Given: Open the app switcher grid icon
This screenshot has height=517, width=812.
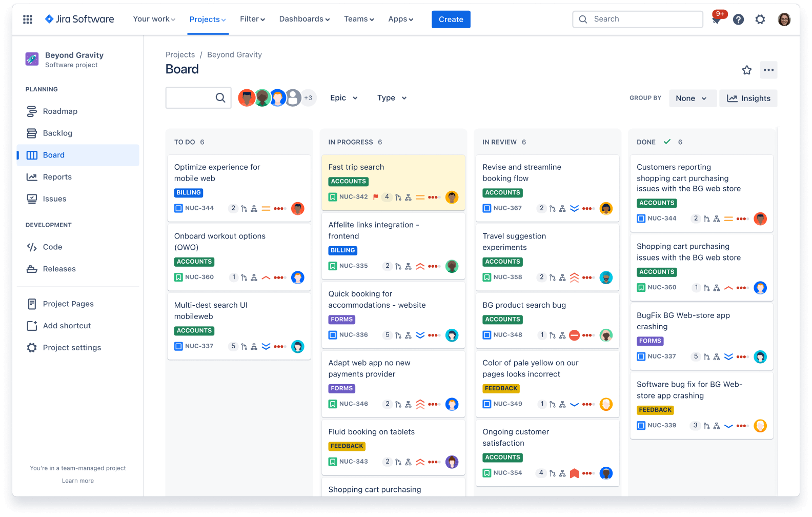Looking at the screenshot, I should pyautogui.click(x=28, y=19).
